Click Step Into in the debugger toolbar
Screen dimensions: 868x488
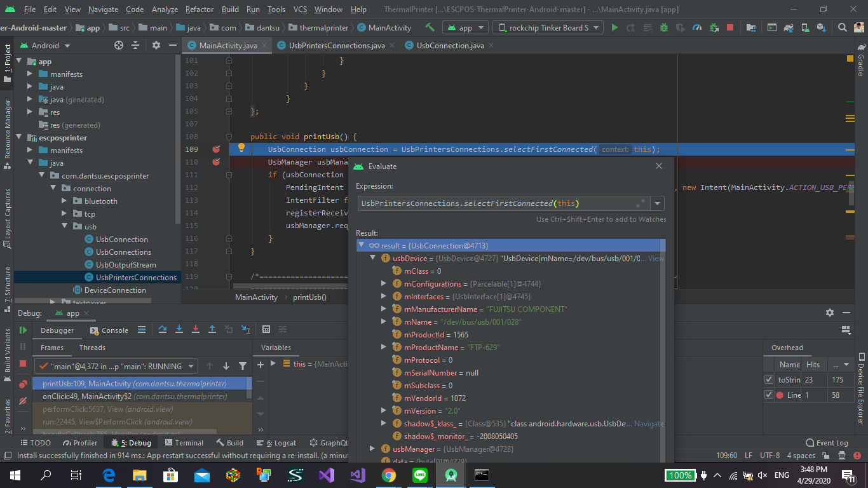[x=180, y=330]
